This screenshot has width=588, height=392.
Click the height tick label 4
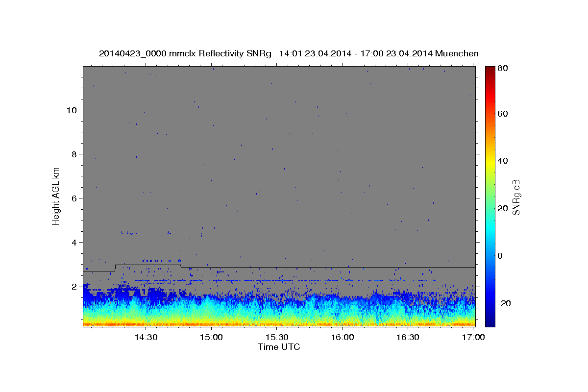point(74,242)
